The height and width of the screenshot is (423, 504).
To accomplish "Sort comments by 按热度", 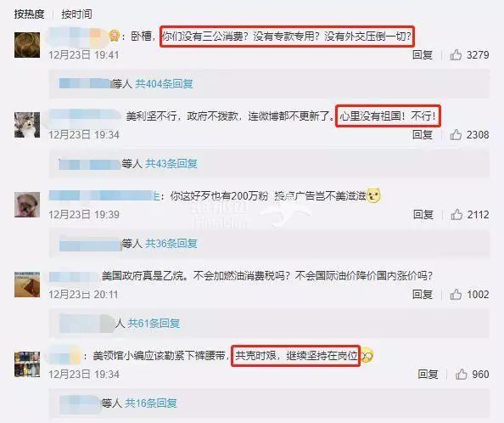I will pos(29,14).
